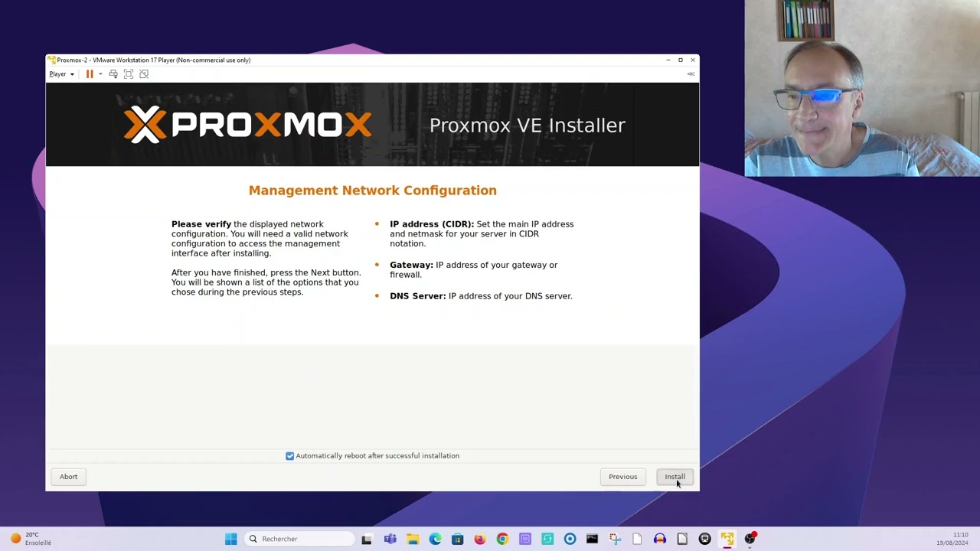Open the clock and date in system tray
Screen dimensions: 980x551
(952, 539)
